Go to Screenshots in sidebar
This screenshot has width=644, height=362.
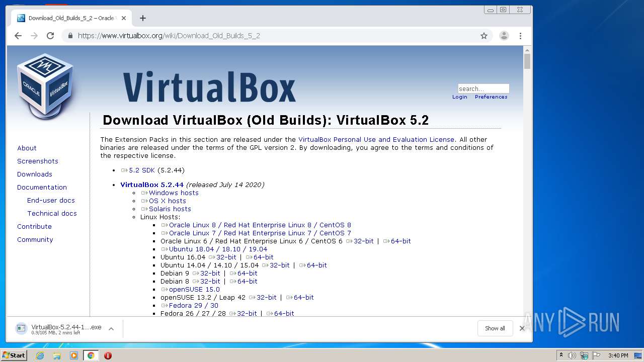point(38,161)
